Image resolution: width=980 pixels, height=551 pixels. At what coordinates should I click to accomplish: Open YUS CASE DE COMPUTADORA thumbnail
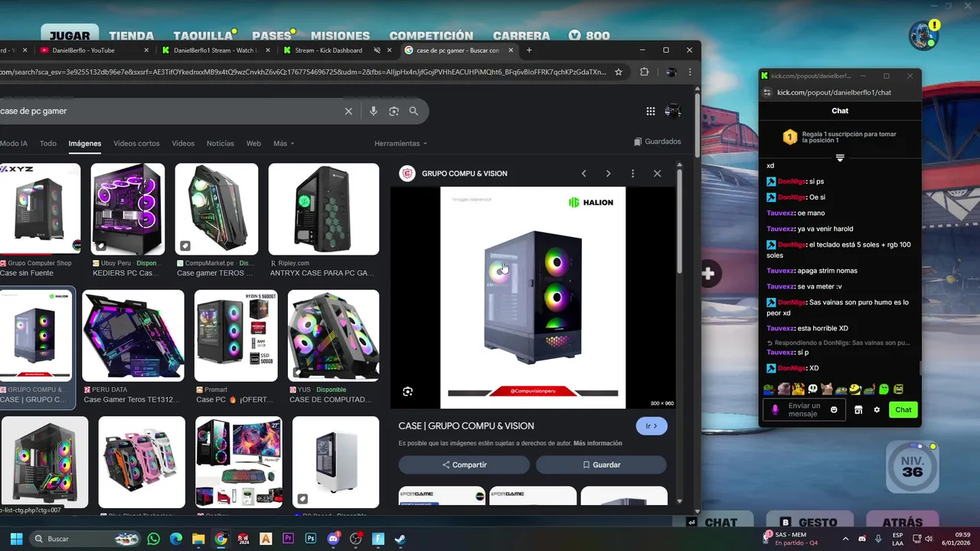333,335
